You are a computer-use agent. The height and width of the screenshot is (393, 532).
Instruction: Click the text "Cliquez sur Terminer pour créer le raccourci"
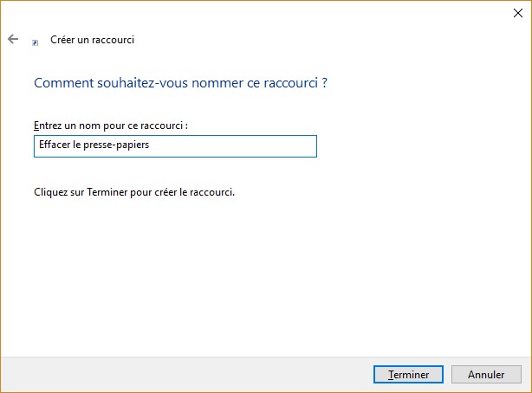pyautogui.click(x=133, y=191)
